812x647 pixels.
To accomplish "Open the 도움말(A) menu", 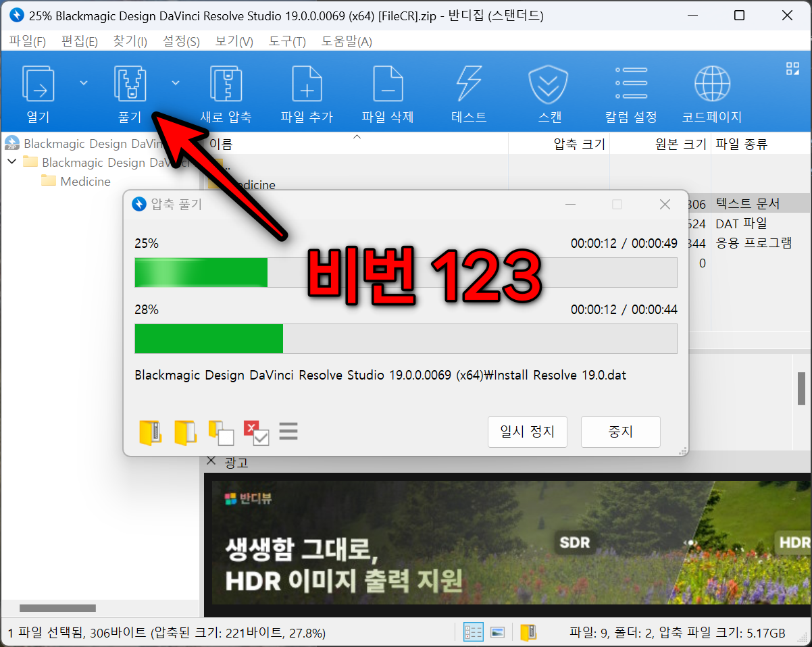I will pyautogui.click(x=346, y=41).
